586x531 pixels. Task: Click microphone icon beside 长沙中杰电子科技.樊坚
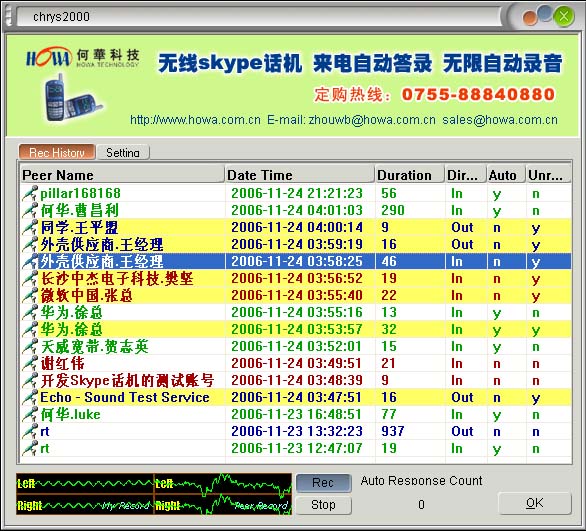click(x=30, y=278)
